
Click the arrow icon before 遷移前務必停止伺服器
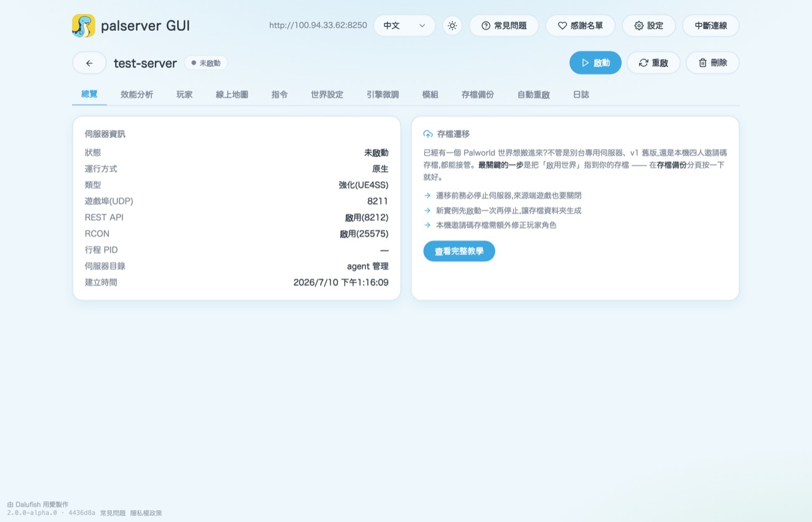coord(428,196)
